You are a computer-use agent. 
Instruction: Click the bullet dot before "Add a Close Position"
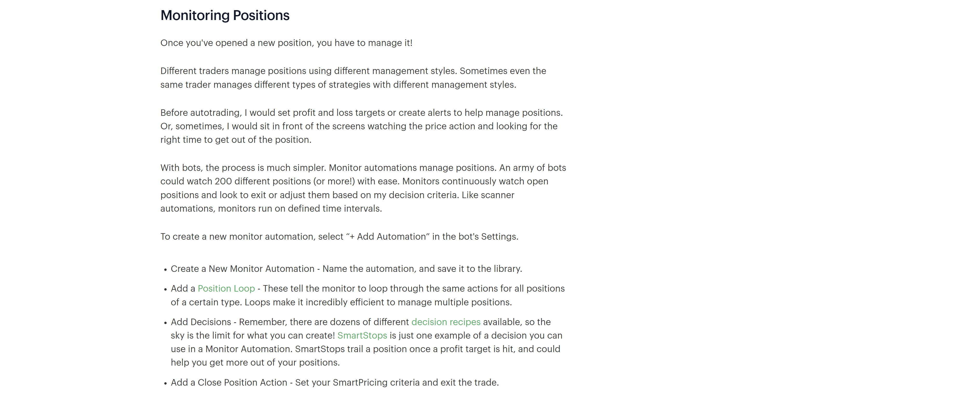[166, 384]
